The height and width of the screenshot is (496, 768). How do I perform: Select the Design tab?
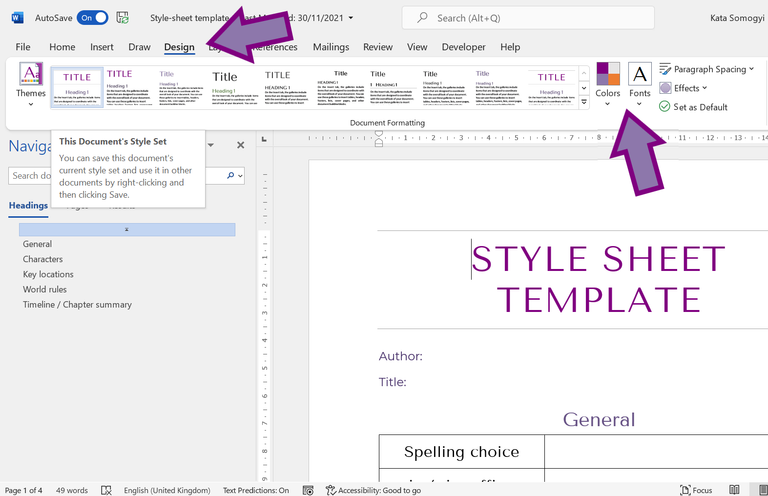click(179, 47)
